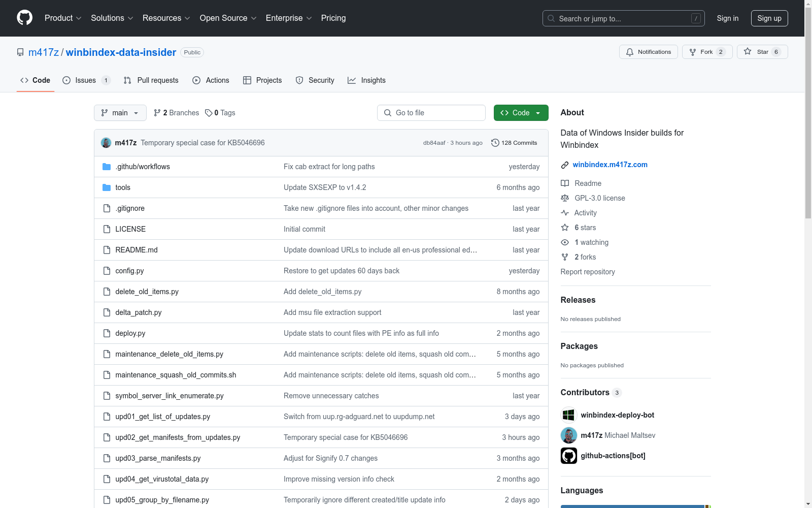Screen dimensions: 812x508
Task: Expand the Enterprise menu
Action: coord(289,18)
